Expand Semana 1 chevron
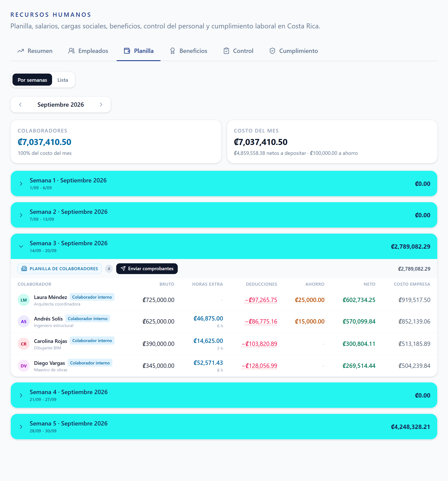The width and height of the screenshot is (448, 481). [x=21, y=184]
